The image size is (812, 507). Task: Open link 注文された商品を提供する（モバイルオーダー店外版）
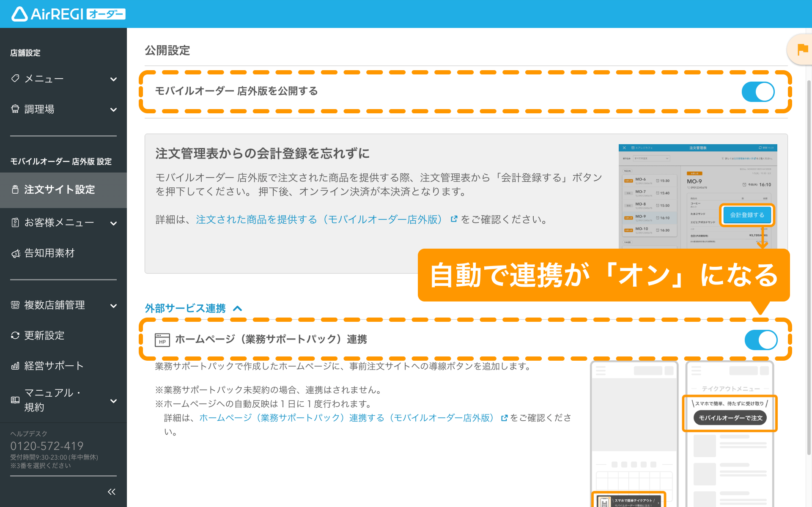(x=321, y=219)
